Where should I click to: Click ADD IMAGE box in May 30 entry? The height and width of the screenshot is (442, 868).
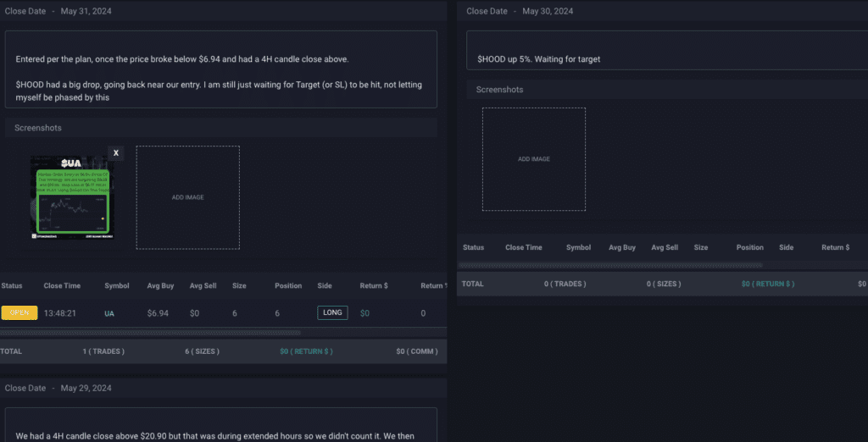533,159
